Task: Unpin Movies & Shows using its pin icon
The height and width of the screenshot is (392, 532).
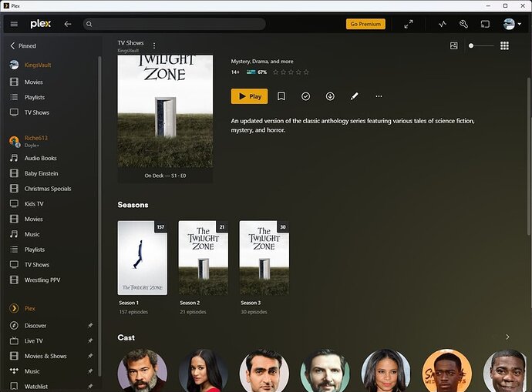Action: (x=90, y=356)
